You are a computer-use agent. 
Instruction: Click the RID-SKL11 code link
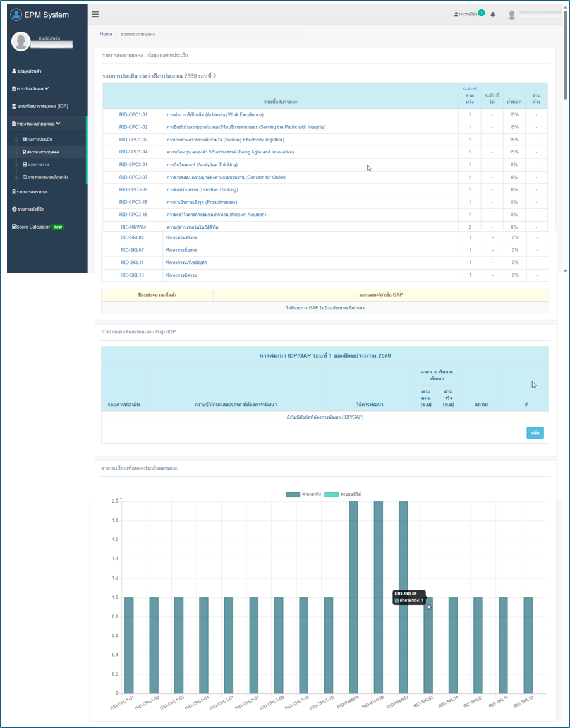tap(132, 263)
